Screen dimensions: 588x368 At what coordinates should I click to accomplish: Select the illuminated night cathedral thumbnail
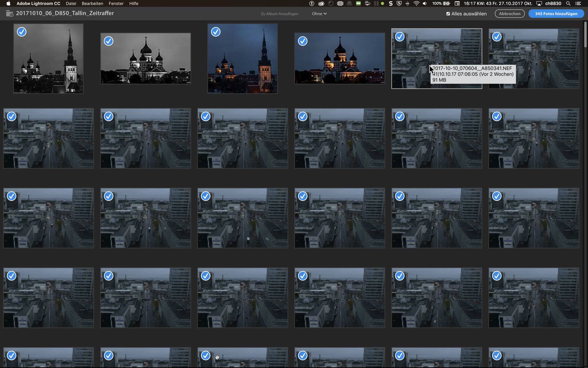pyautogui.click(x=340, y=59)
